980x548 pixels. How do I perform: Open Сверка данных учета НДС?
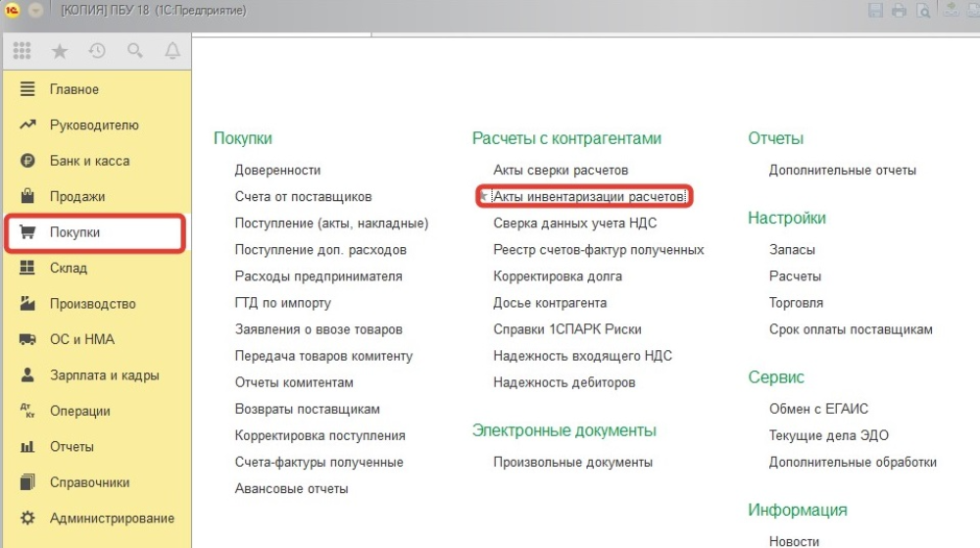point(575,224)
